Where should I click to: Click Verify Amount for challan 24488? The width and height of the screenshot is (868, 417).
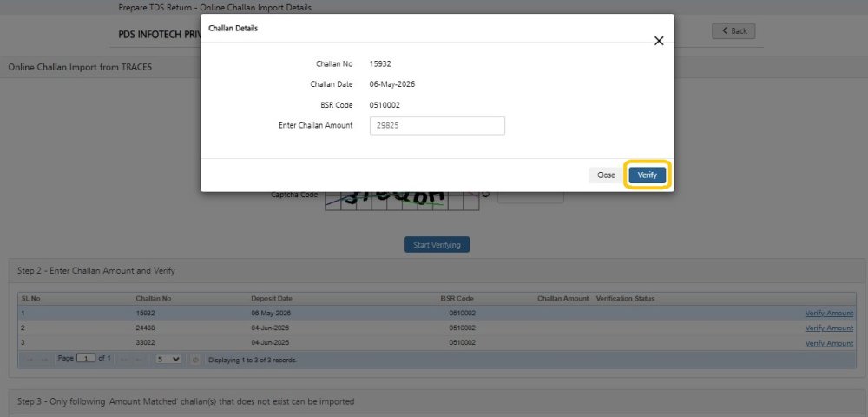pos(829,328)
